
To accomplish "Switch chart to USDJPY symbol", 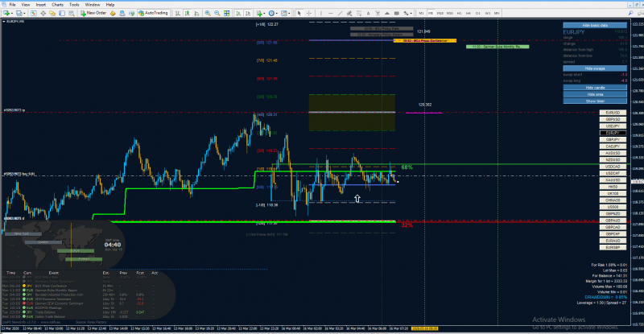I will point(613,126).
